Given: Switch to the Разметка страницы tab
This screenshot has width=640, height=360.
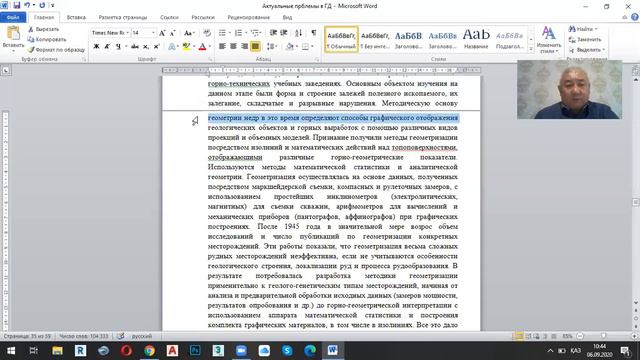Looking at the screenshot, I should click(123, 18).
